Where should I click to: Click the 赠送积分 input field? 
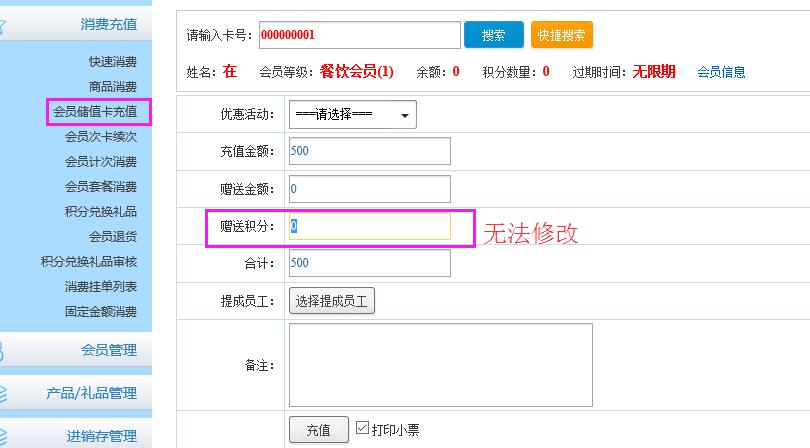[369, 226]
